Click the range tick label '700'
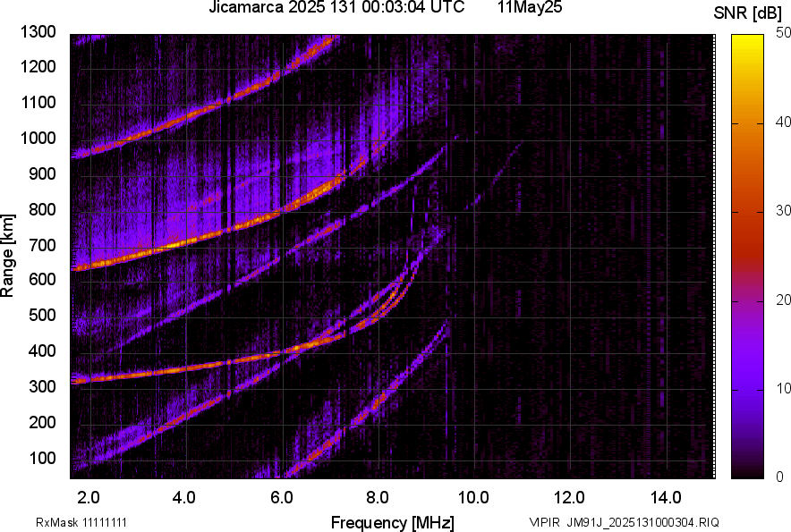Viewport: 791px width, 532px height. [x=42, y=245]
